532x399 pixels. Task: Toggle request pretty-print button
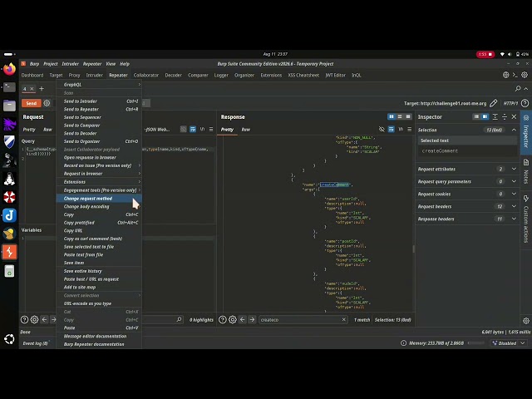[x=193, y=130]
